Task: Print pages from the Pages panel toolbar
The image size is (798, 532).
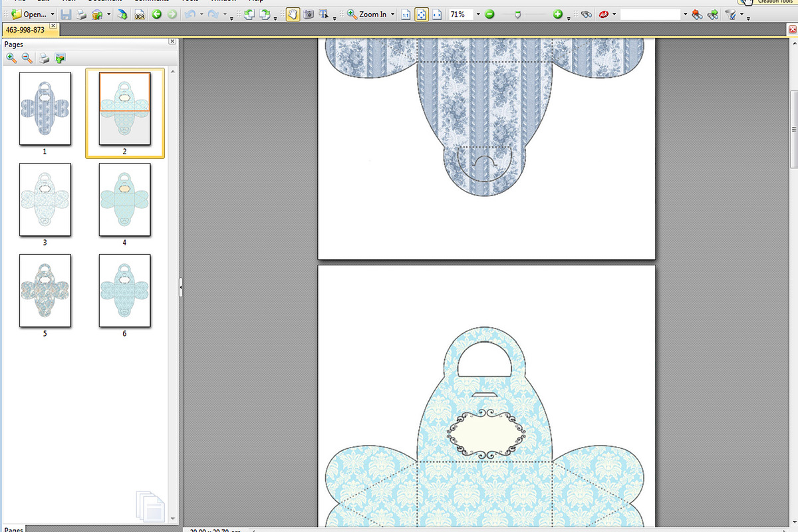Action: pos(45,59)
